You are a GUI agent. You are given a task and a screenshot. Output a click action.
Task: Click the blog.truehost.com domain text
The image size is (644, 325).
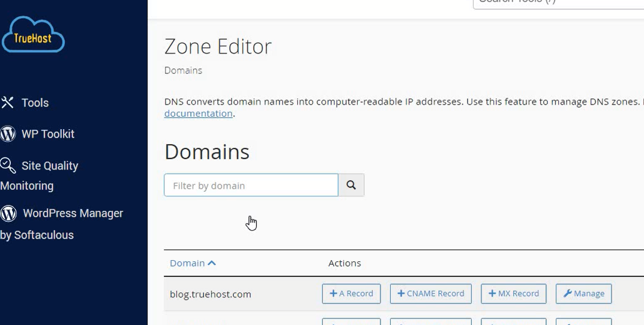click(210, 294)
